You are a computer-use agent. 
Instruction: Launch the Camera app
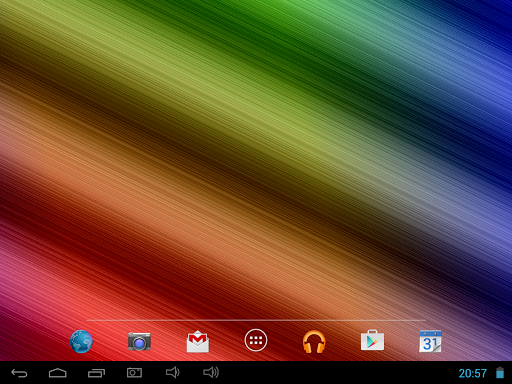coord(139,341)
